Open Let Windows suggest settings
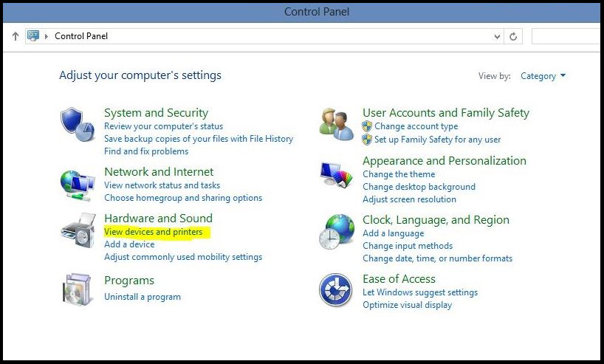The height and width of the screenshot is (364, 604). click(x=420, y=292)
